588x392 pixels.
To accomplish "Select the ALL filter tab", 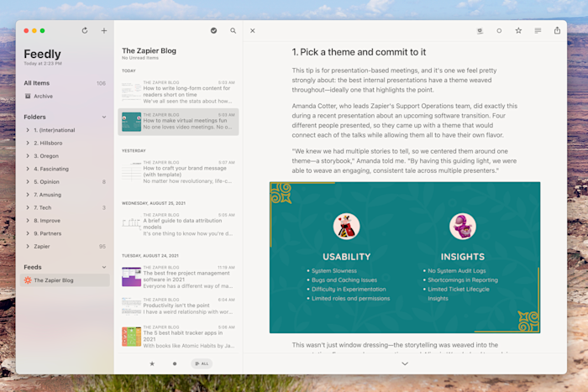I will pos(202,363).
